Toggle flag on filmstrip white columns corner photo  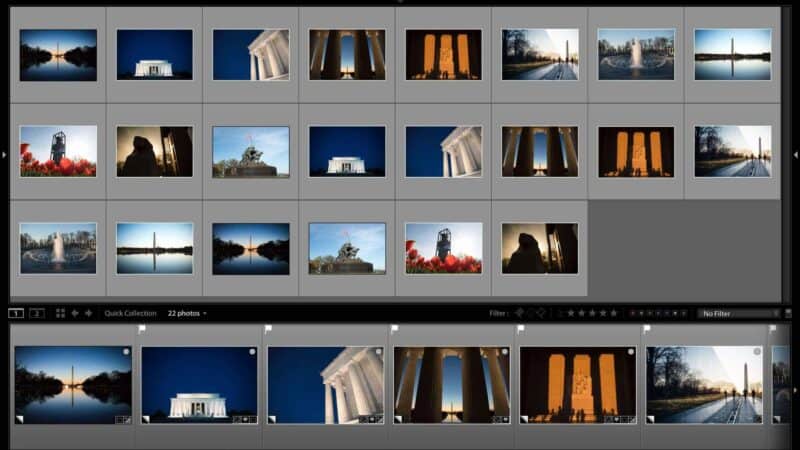[268, 330]
